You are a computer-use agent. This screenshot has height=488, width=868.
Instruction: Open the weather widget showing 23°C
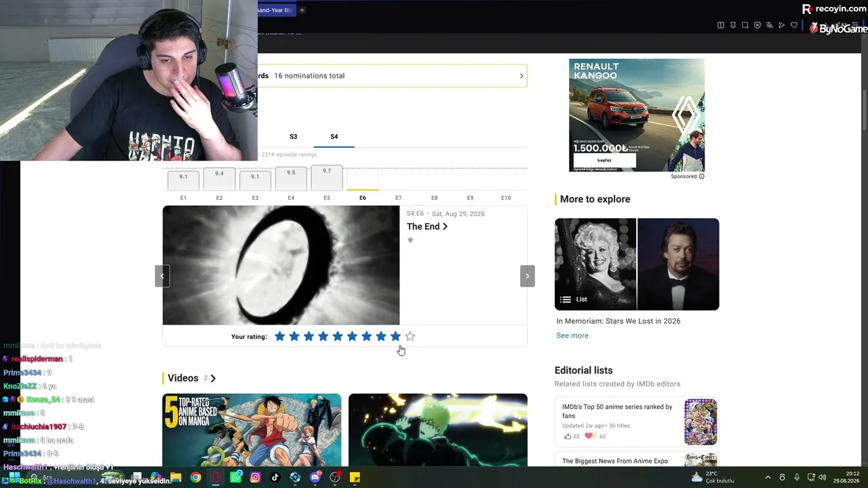point(713,477)
